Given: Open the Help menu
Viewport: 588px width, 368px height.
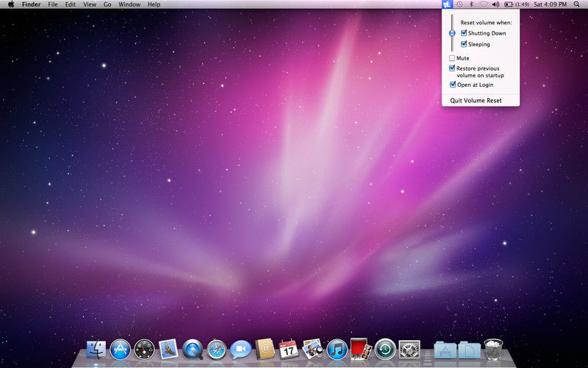Looking at the screenshot, I should point(154,4).
